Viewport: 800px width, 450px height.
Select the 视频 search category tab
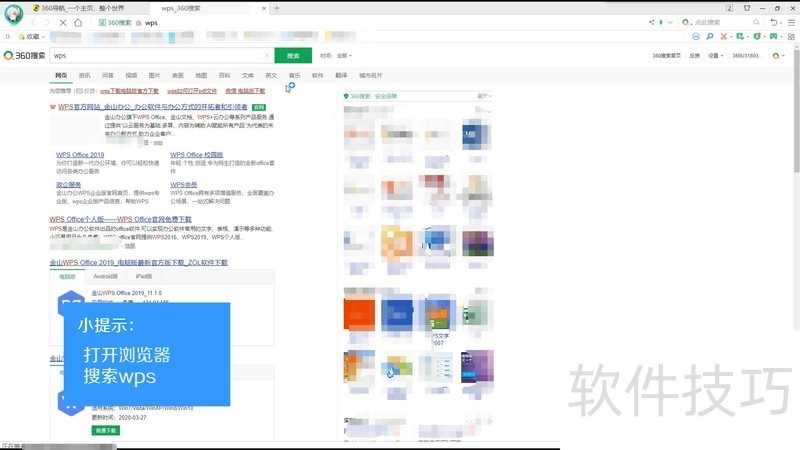pos(131,76)
